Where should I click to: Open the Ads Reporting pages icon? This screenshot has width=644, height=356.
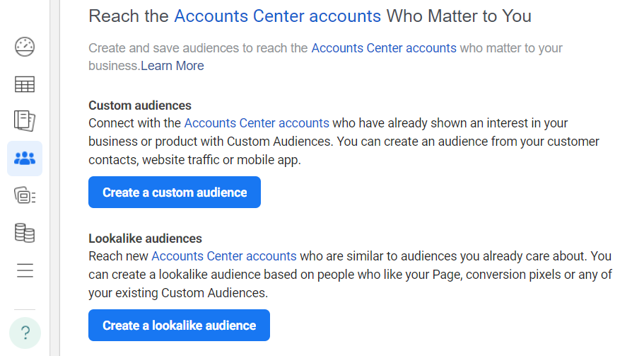25,121
